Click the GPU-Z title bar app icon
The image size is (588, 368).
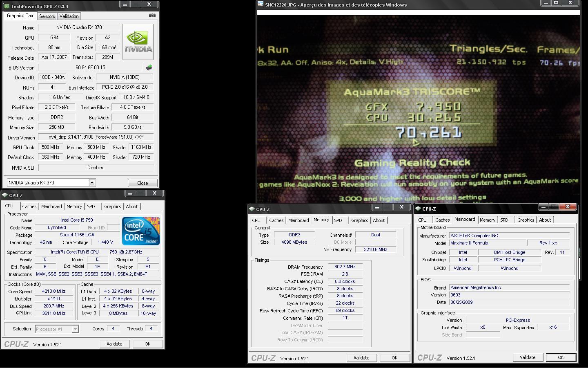[7, 6]
